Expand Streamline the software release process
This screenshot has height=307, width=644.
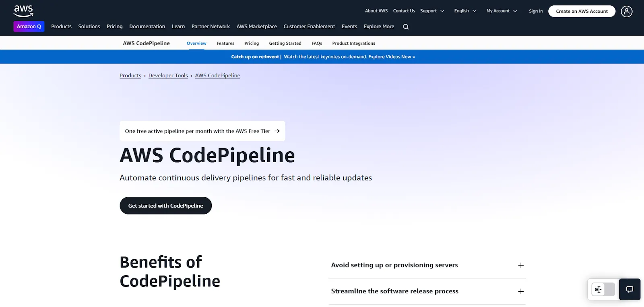(x=427, y=291)
